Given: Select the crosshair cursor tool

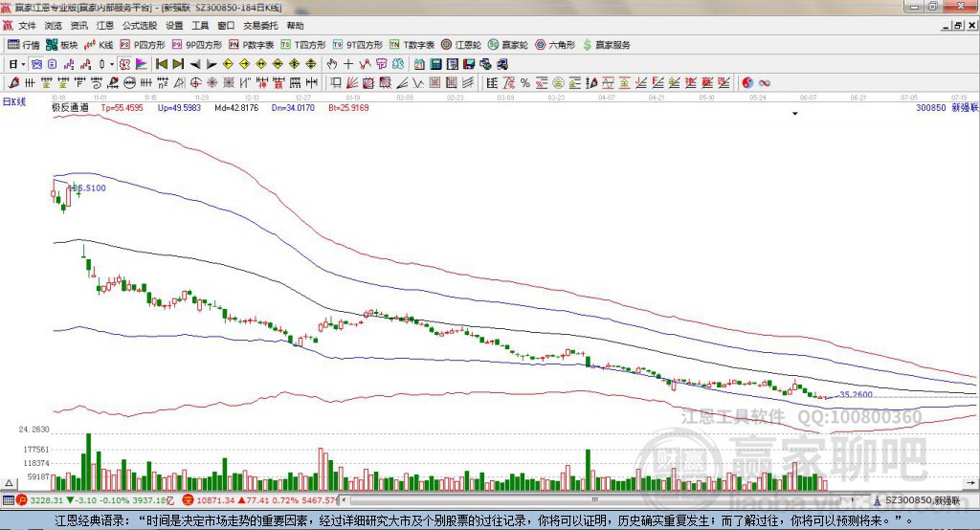Looking at the screenshot, I should [347, 64].
